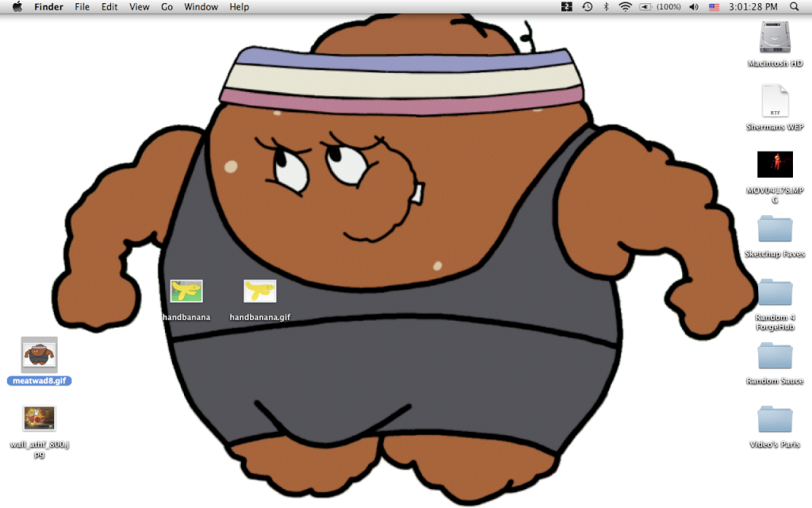Select the Video's Paris folder icon
812x508 pixels.
775,420
